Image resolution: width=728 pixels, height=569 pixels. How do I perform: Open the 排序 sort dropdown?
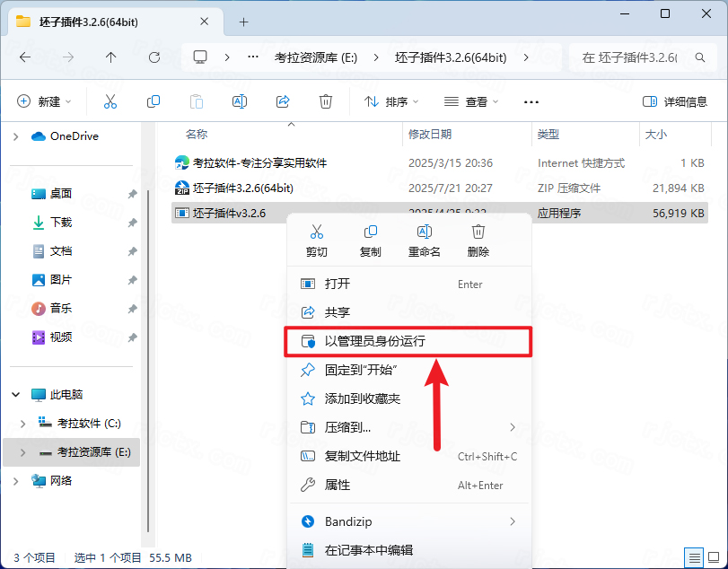390,101
